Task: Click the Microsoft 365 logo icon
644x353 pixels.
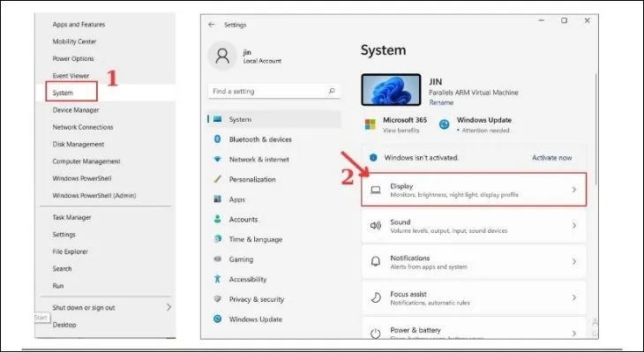Action: (370, 124)
